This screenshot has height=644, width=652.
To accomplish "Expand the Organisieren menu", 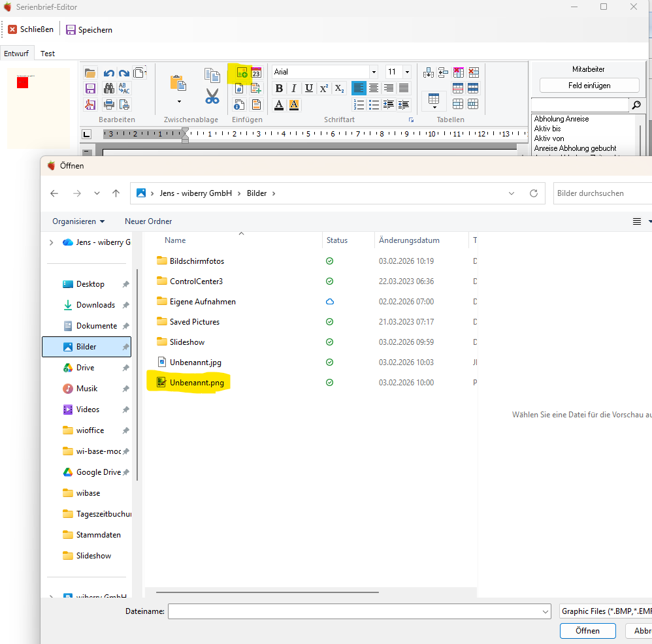I will [78, 221].
